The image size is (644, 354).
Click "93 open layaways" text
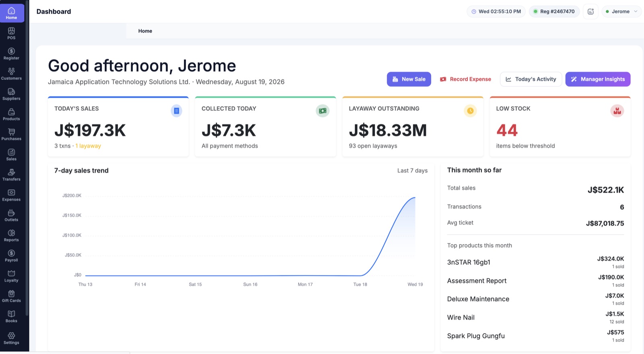tap(373, 146)
